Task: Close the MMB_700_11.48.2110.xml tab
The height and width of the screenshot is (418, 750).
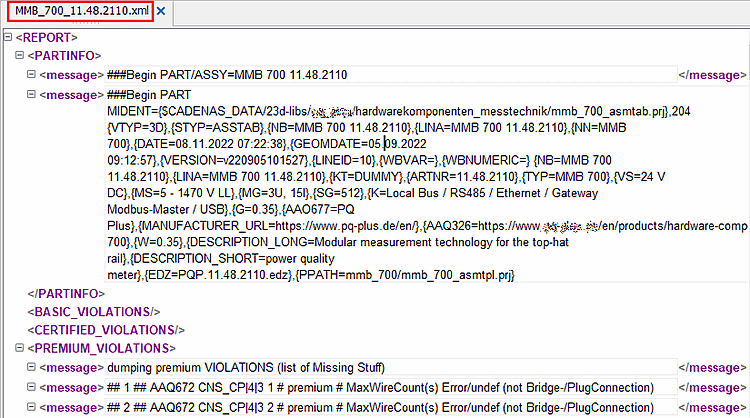Action: (x=161, y=11)
